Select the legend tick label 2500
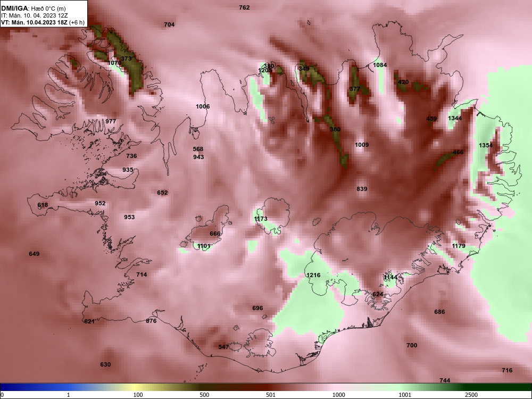 tap(471, 395)
